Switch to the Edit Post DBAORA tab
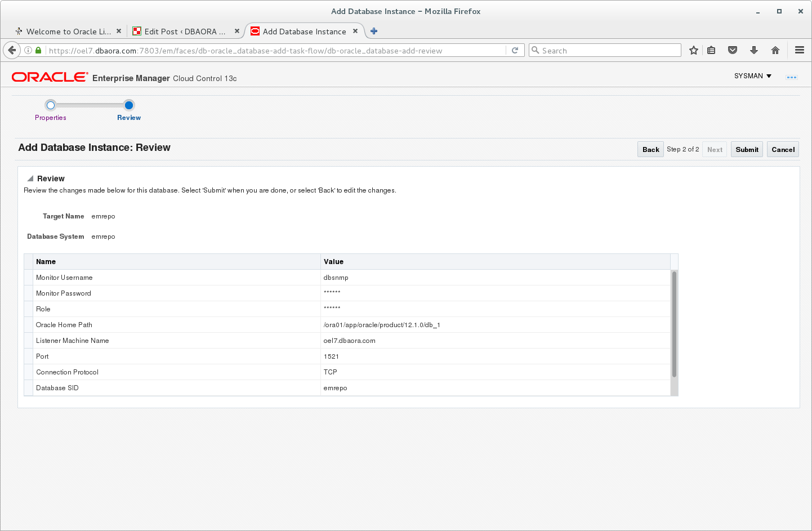The image size is (812, 531). pos(186,32)
